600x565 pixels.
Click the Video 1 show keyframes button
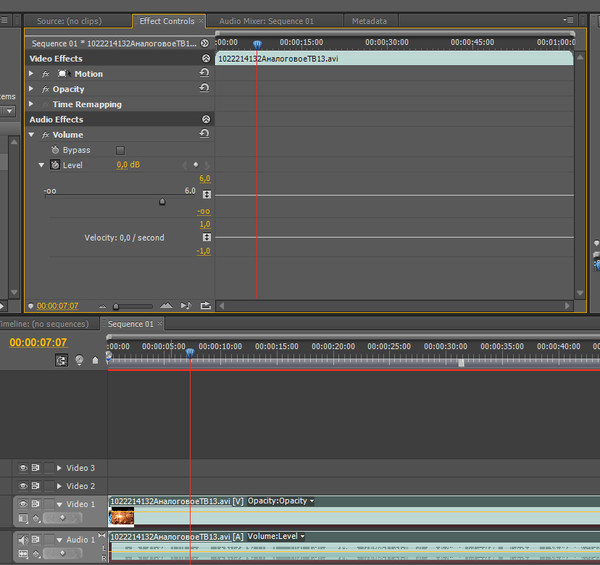click(36, 518)
